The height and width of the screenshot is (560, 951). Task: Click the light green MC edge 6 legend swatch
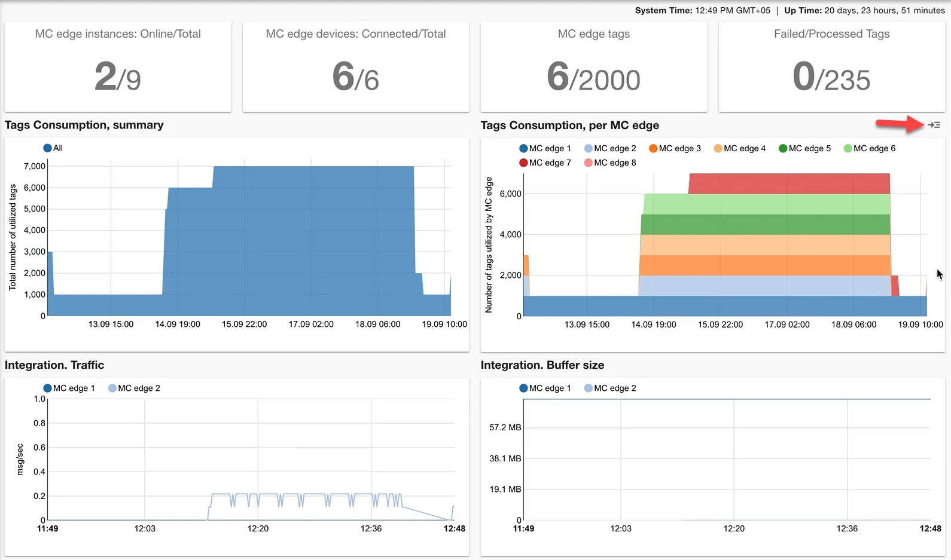pyautogui.click(x=848, y=148)
